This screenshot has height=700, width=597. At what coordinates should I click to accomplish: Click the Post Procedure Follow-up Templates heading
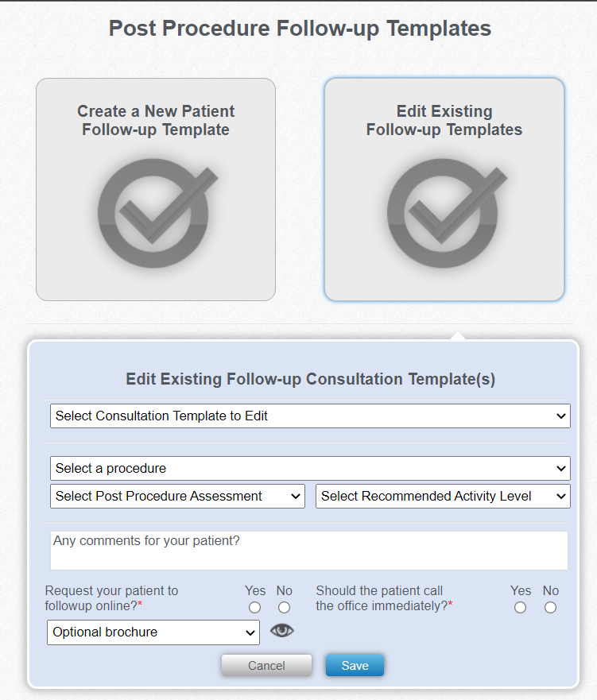(300, 29)
